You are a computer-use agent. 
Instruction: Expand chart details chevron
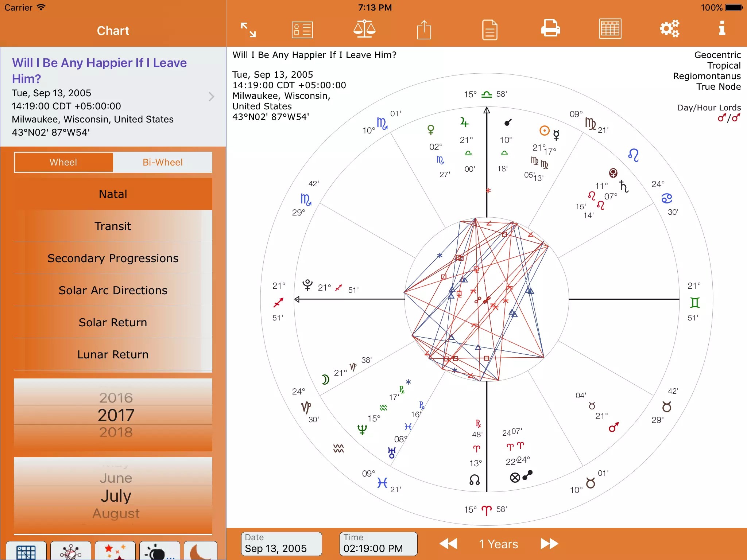211,97
